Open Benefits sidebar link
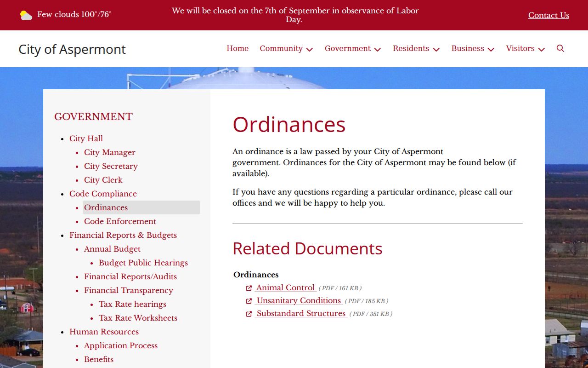 click(99, 359)
